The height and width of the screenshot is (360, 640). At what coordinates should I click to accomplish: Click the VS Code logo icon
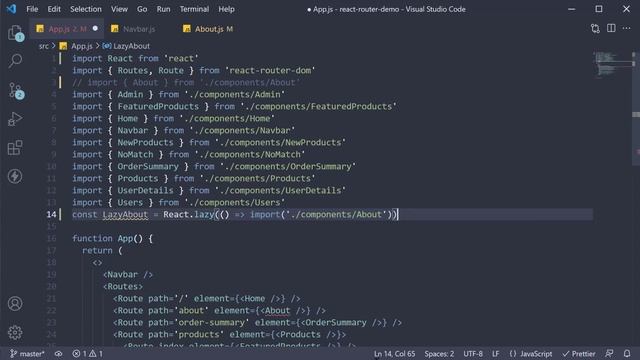tap(11, 9)
